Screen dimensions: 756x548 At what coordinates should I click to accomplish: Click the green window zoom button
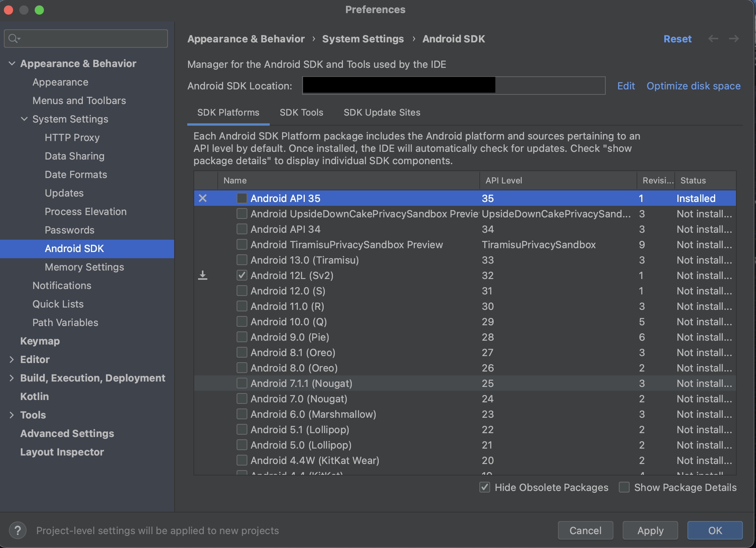[39, 10]
